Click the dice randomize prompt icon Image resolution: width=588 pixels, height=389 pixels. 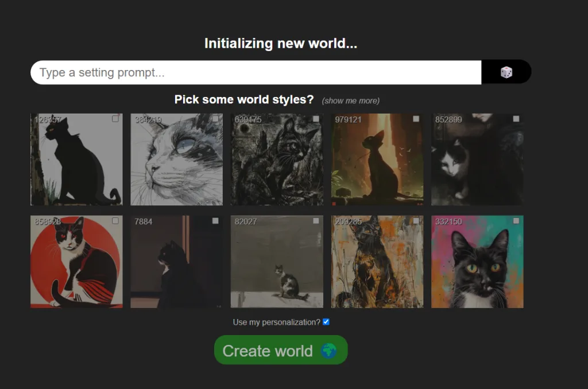pos(506,72)
